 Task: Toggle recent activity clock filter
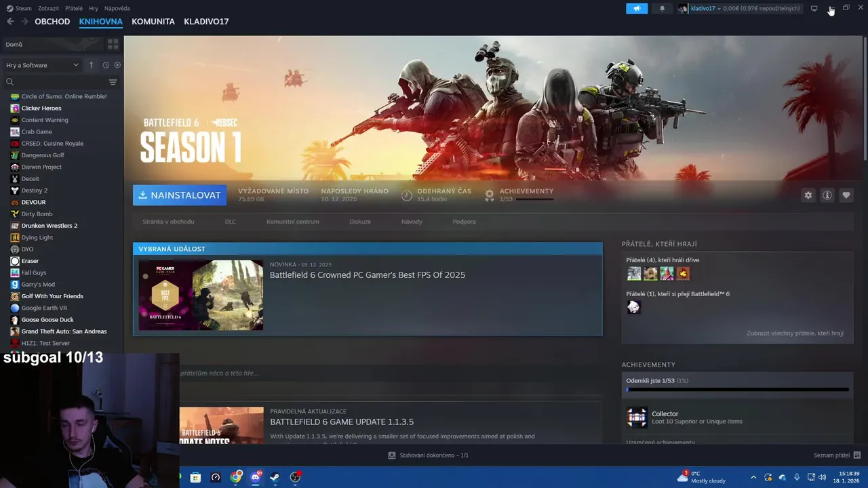[106, 65]
